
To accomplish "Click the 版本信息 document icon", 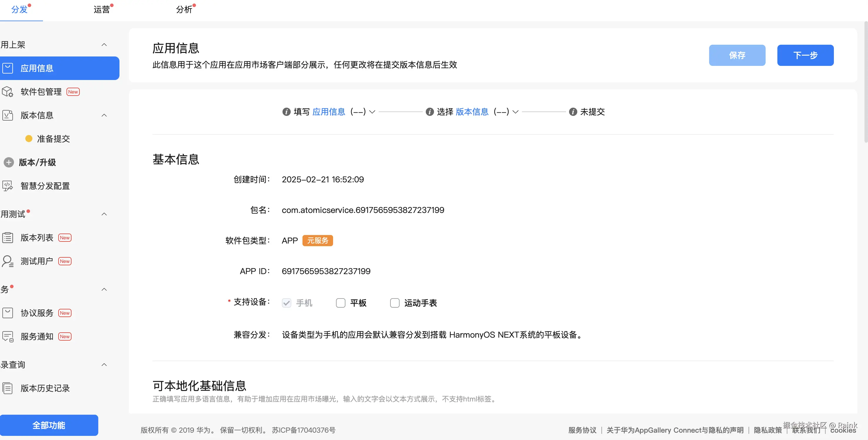I will [x=7, y=115].
